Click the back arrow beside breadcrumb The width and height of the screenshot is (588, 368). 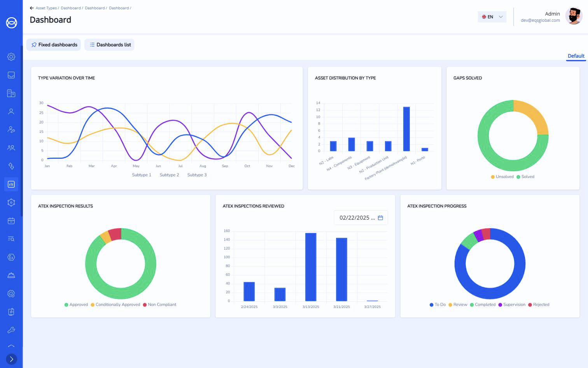[32, 8]
